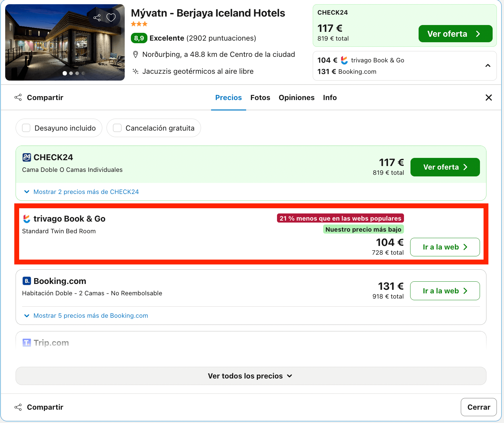Click '728 € total' price text
Screen dimensions: 504x423
pos(388,252)
